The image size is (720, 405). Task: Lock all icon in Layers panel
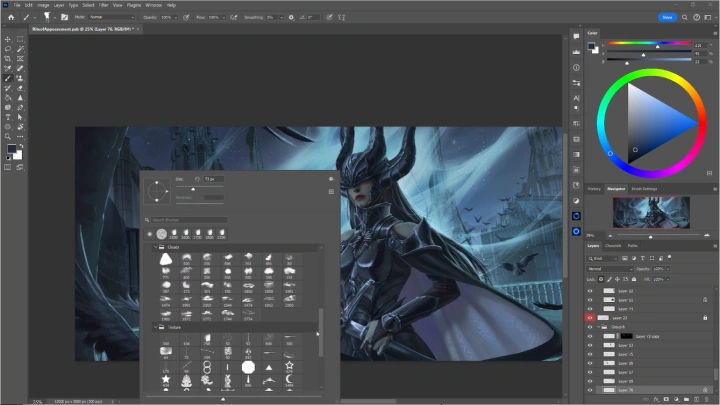pos(634,279)
